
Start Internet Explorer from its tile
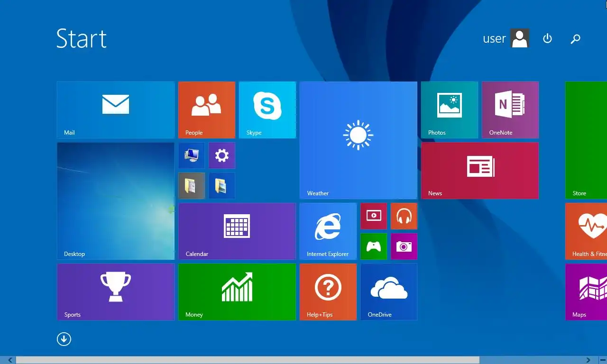coord(328,231)
